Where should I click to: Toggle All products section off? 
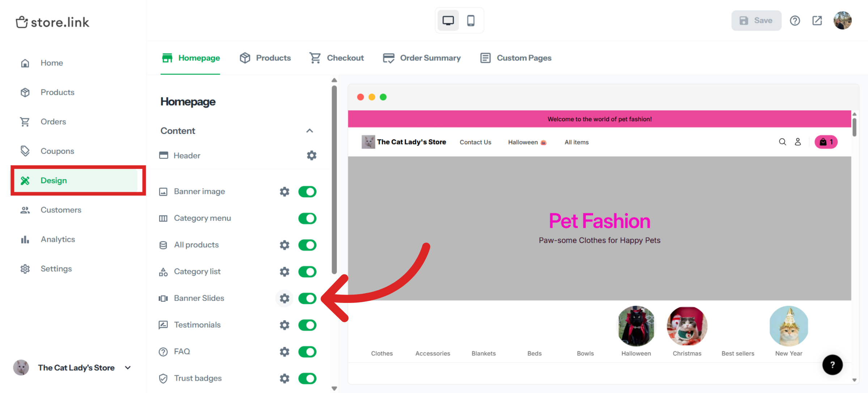click(x=307, y=245)
